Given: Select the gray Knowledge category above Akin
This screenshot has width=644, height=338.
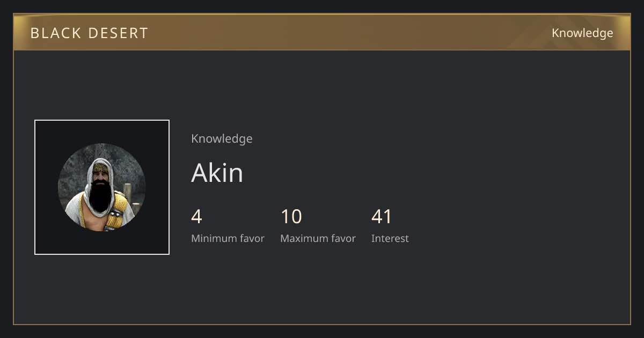Looking at the screenshot, I should (x=222, y=139).
